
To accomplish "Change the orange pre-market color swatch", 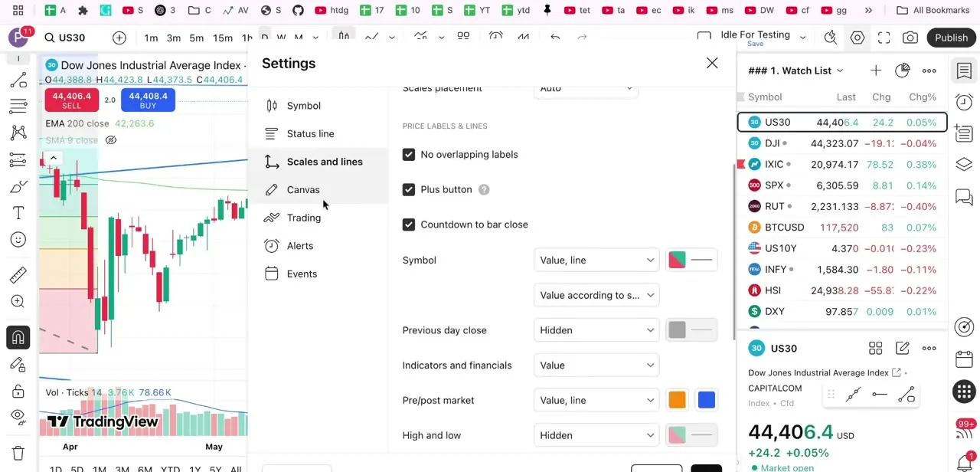I will (677, 400).
